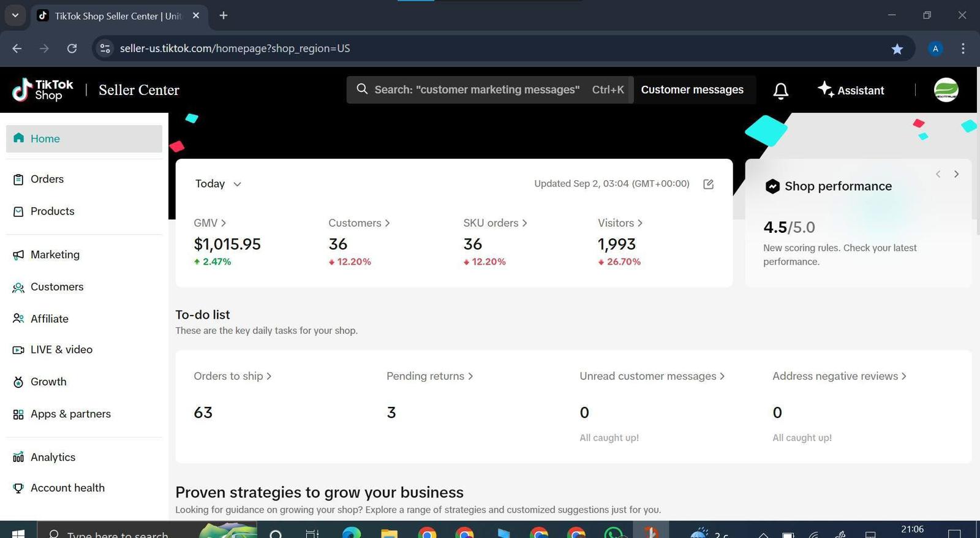
Task: Open the Assistant sparkle icon
Action: (826, 89)
